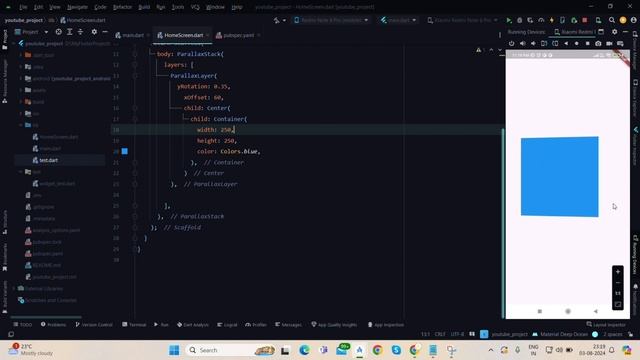Screen dimensions: 640x360
Task: Open Project panel options gear icon
Action: tap(94, 32)
